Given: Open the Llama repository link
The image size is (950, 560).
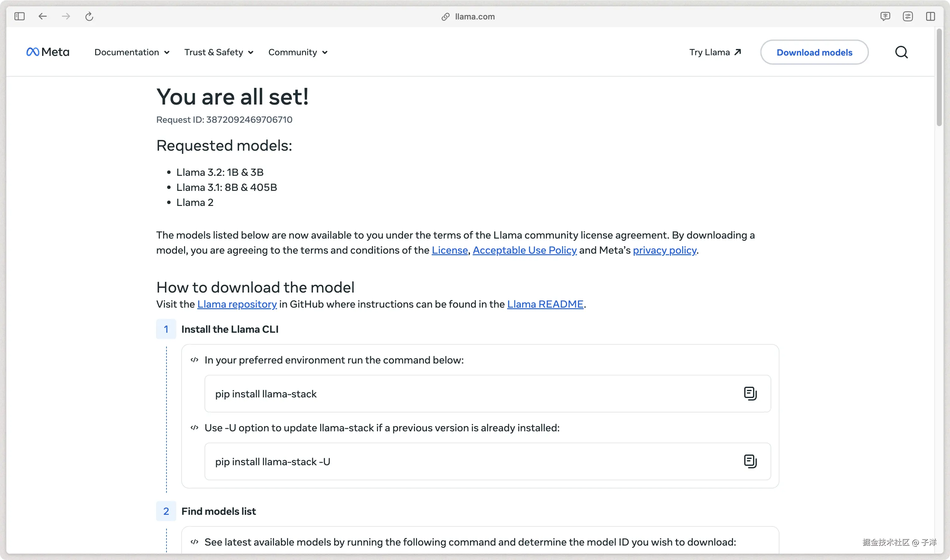Looking at the screenshot, I should (237, 304).
